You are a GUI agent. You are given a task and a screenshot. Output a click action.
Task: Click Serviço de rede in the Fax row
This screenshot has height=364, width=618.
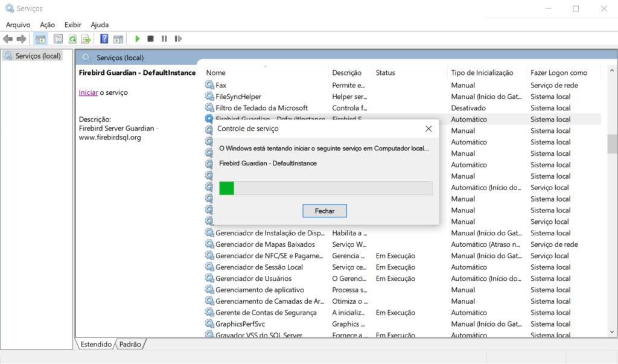point(554,85)
